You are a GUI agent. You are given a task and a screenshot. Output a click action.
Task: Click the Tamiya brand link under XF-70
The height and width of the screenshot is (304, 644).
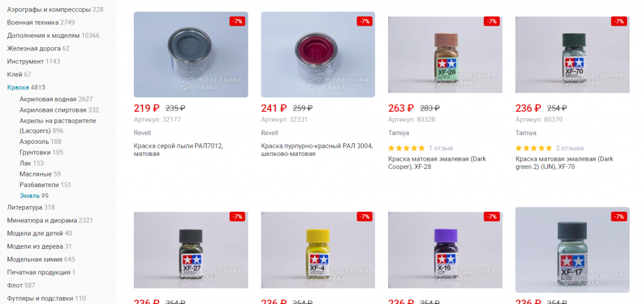[526, 133]
